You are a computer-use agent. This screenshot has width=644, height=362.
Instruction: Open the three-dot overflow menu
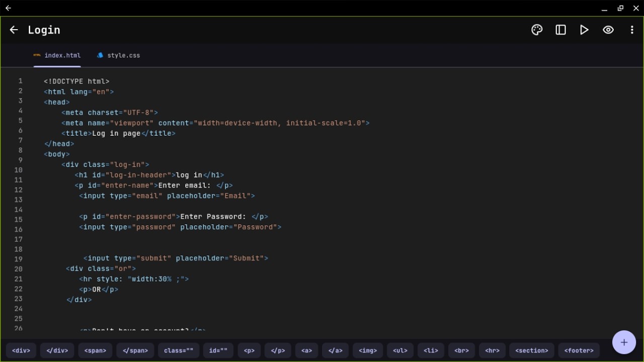click(632, 30)
